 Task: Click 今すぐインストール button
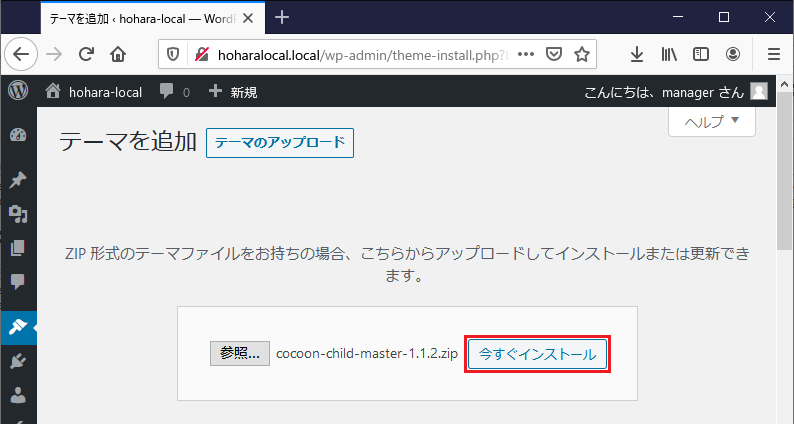pyautogui.click(x=537, y=354)
